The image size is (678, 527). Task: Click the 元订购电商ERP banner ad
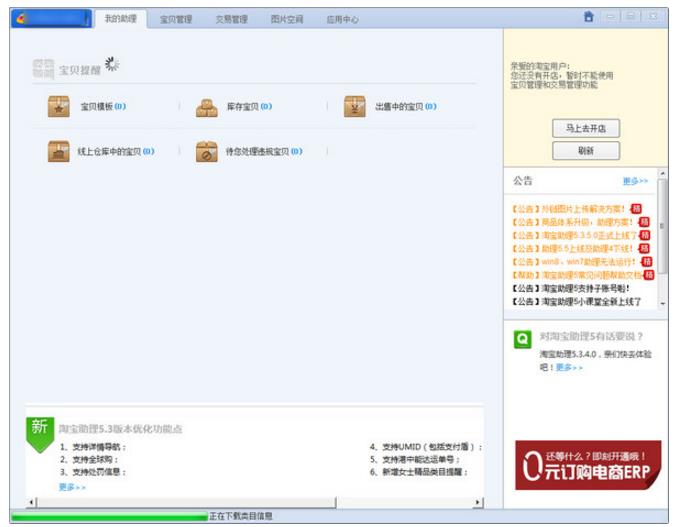tap(588, 465)
